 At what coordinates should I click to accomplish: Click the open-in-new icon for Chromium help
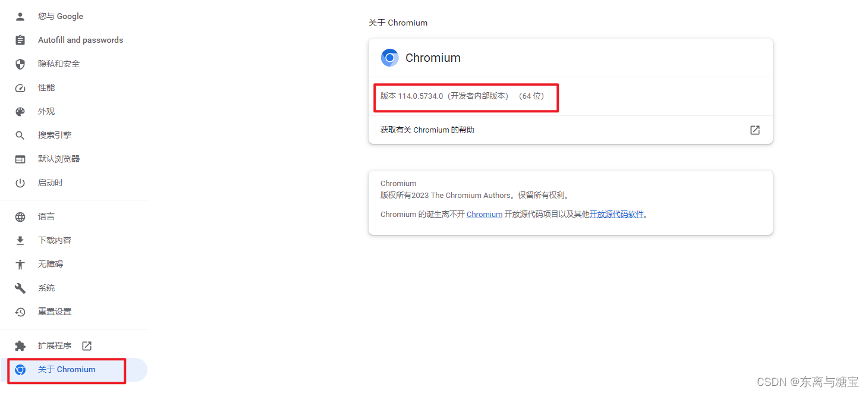point(755,130)
